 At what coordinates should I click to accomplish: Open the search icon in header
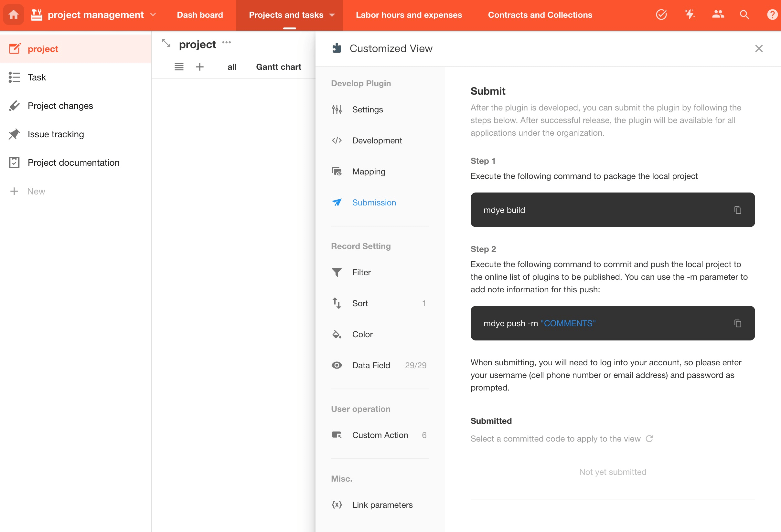[744, 15]
